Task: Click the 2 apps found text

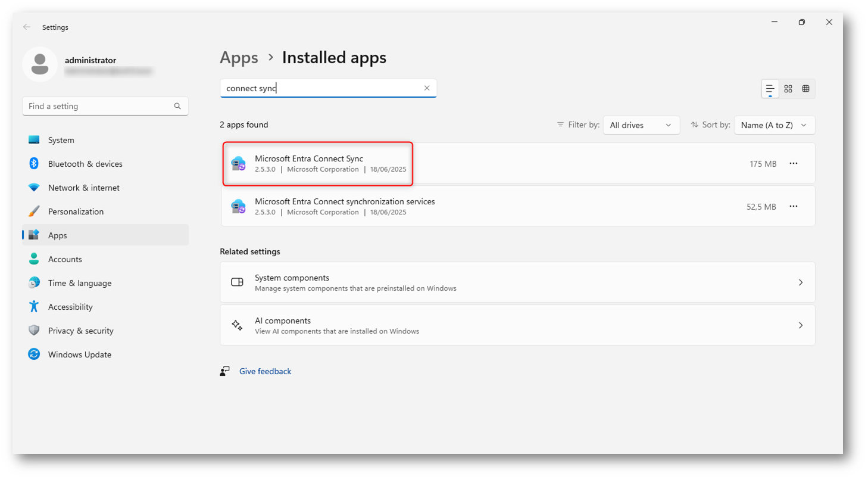Action: [244, 125]
